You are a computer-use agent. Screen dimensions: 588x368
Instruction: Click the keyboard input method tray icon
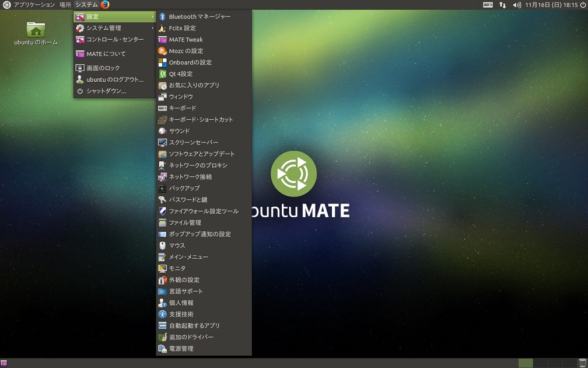click(488, 5)
